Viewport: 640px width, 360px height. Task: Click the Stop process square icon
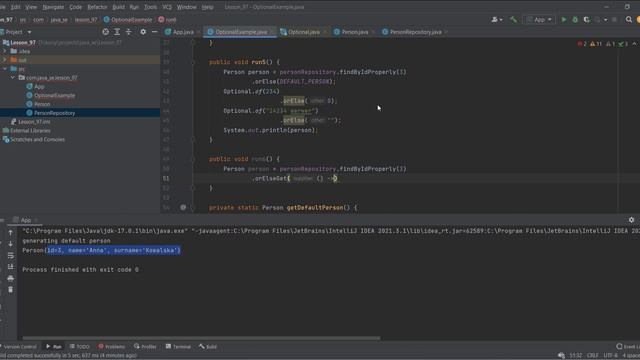(x=614, y=20)
